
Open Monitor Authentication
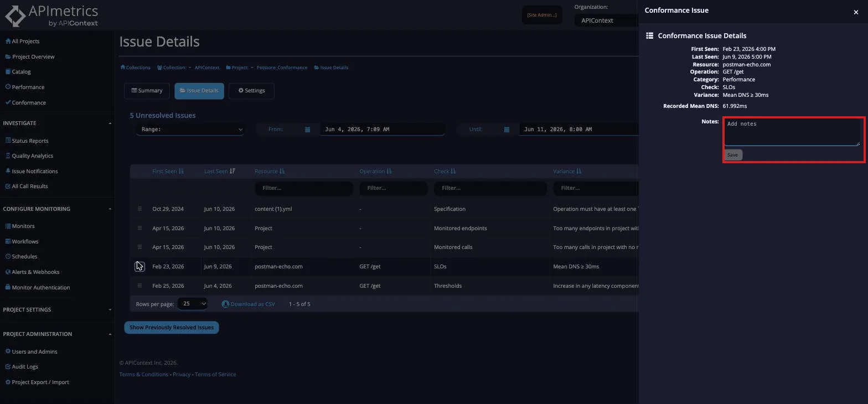tap(38, 287)
